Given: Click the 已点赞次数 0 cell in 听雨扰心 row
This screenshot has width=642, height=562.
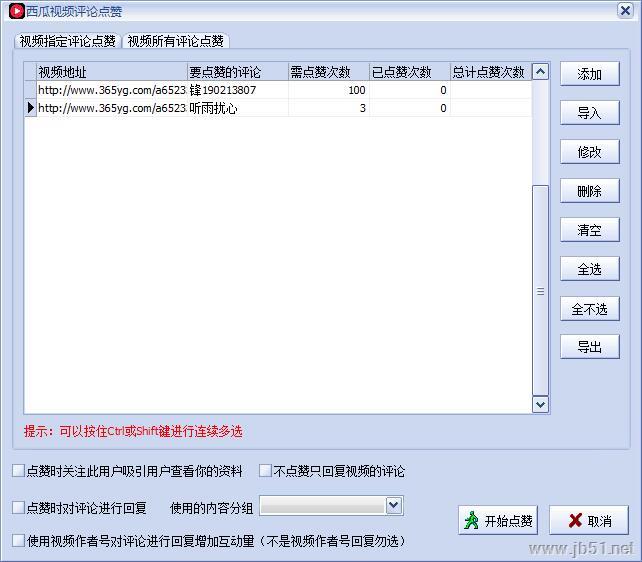Looking at the screenshot, I should [x=410, y=108].
